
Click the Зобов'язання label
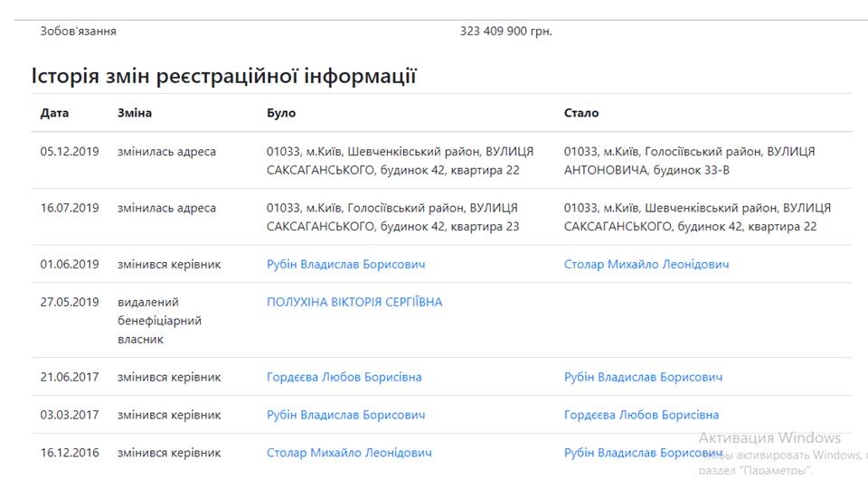coord(78,31)
